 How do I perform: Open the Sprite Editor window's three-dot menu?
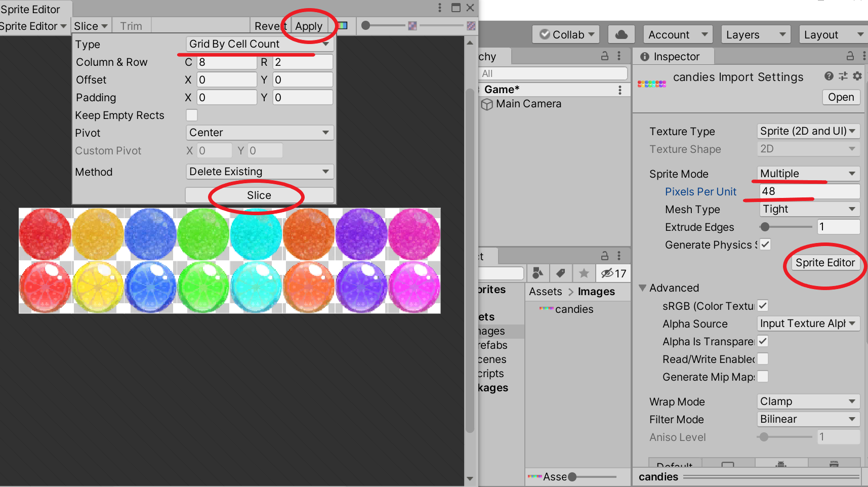(x=440, y=8)
